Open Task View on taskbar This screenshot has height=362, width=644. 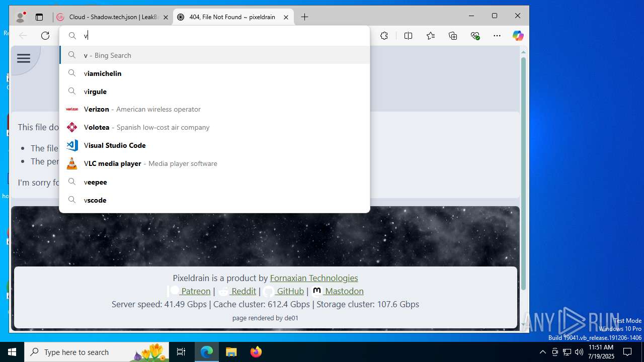[x=181, y=352]
